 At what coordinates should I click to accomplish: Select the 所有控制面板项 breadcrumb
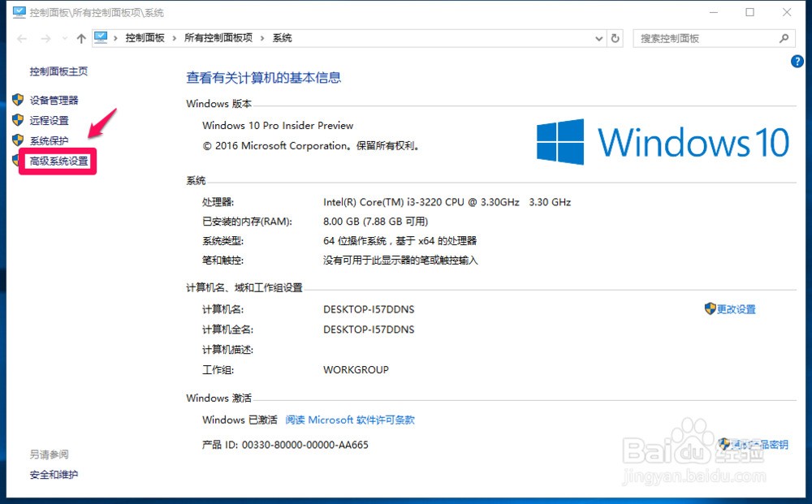pyautogui.click(x=218, y=38)
